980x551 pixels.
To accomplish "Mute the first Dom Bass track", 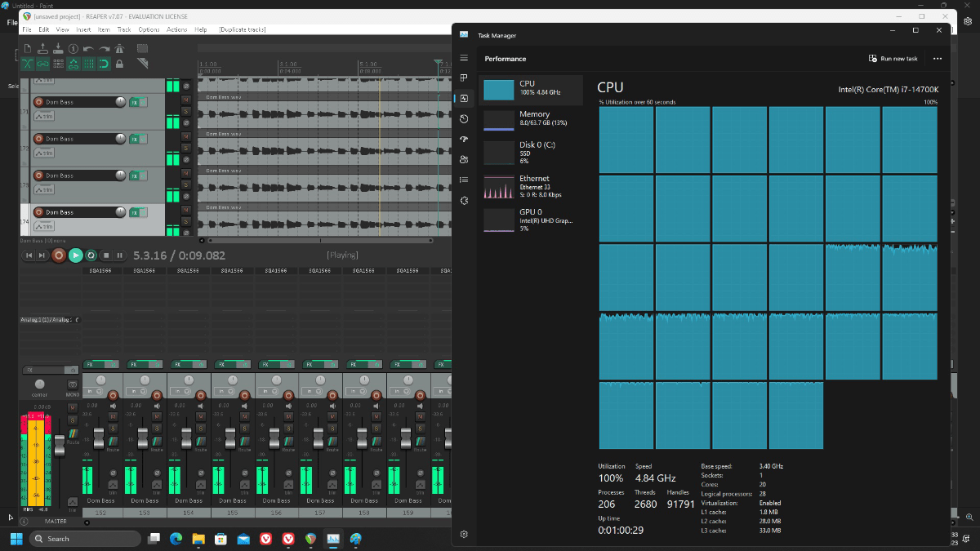I will [x=185, y=98].
